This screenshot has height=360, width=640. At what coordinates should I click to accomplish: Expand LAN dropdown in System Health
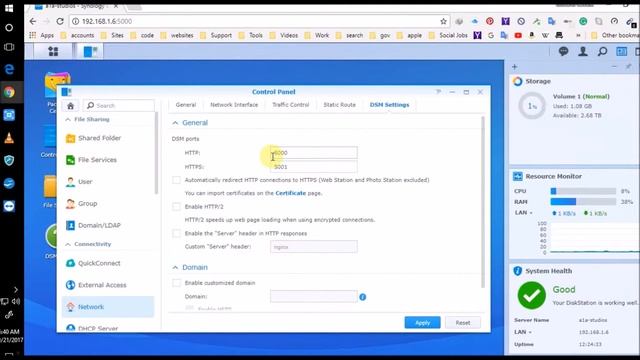point(530,332)
